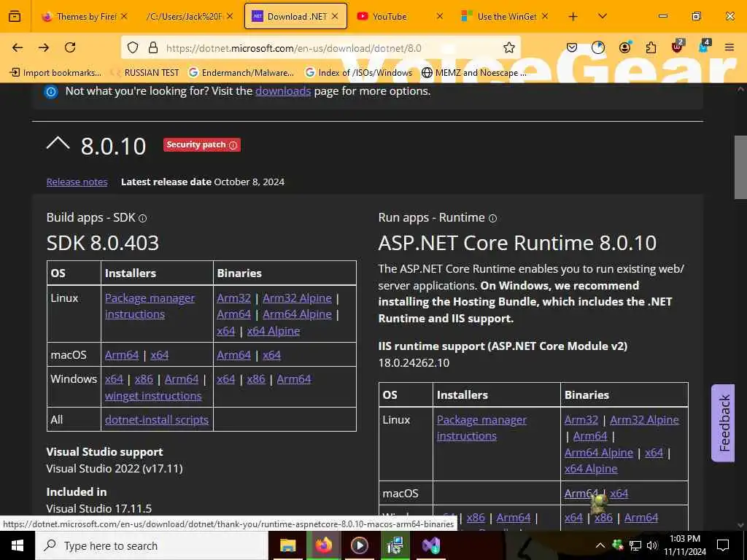Download SDK Windows x86 installer
The width and height of the screenshot is (747, 560).
(x=144, y=379)
